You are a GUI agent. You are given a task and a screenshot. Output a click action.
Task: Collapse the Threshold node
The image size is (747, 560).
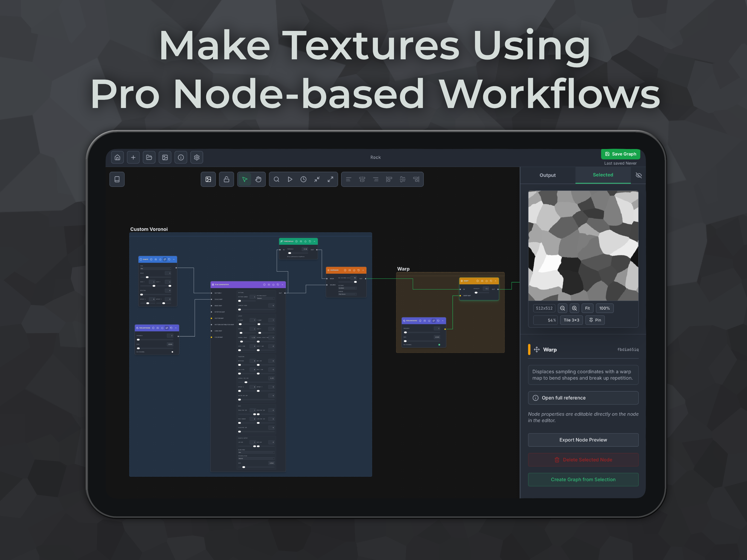[314, 241]
